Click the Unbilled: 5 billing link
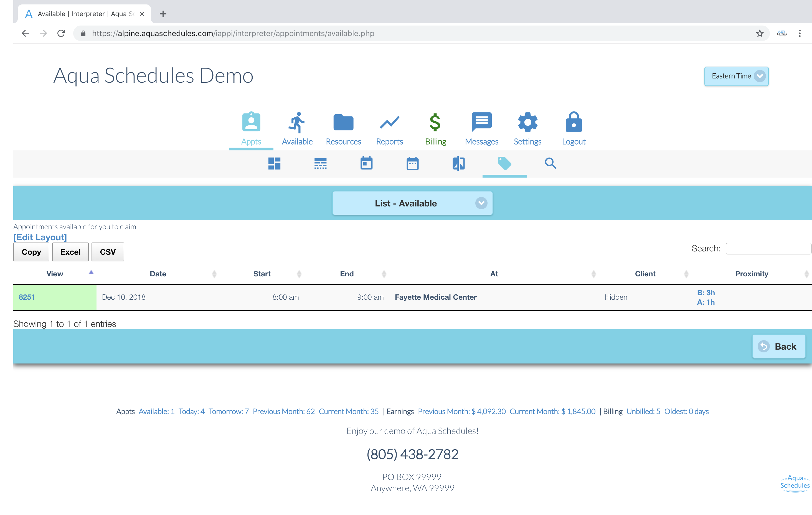This screenshot has height=515, width=812. click(x=643, y=412)
